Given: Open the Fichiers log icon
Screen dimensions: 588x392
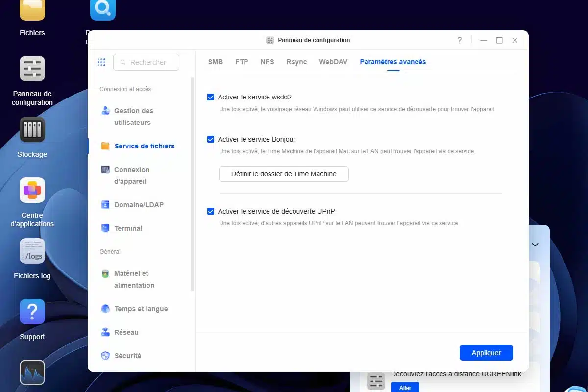Looking at the screenshot, I should tap(32, 251).
